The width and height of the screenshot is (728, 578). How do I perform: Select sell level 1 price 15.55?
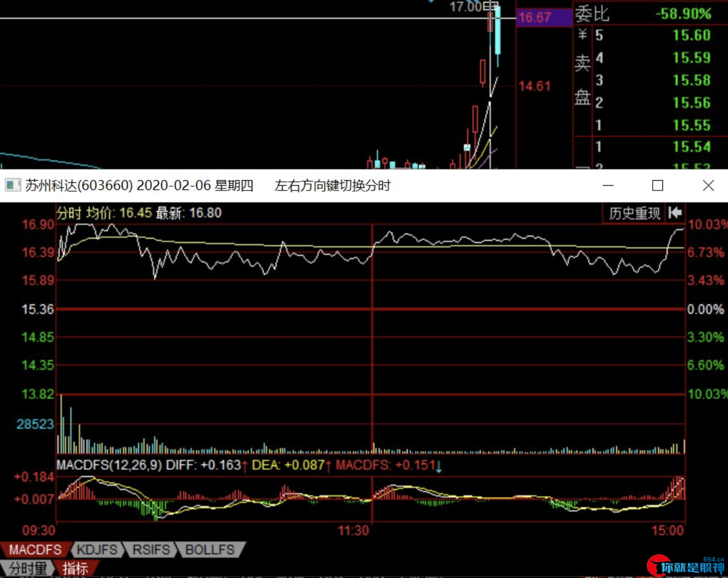coord(692,126)
